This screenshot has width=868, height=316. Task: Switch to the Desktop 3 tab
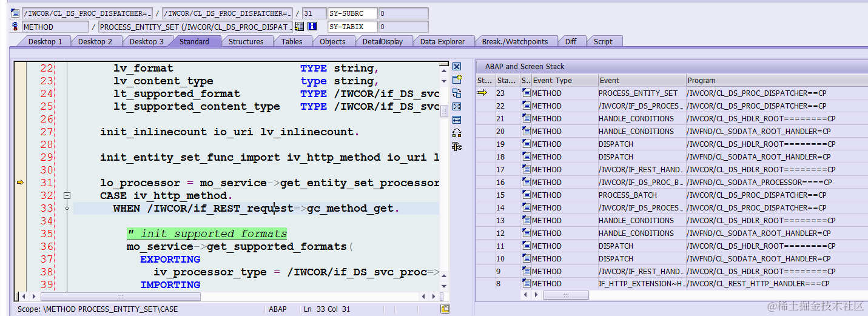click(x=146, y=41)
